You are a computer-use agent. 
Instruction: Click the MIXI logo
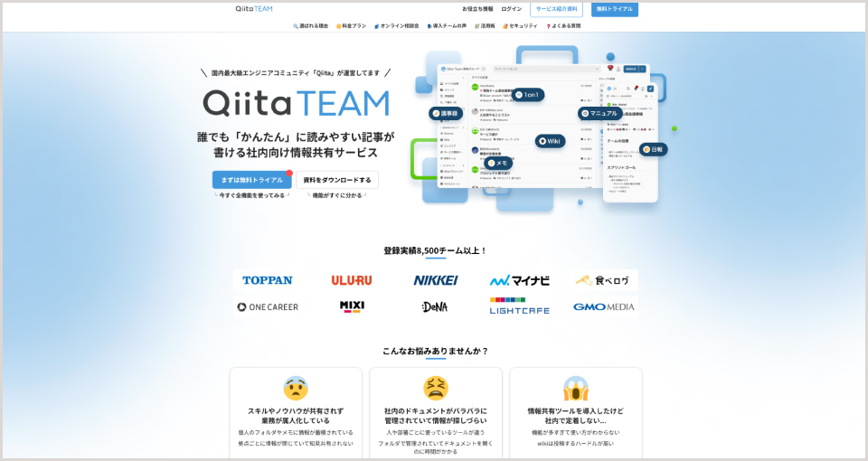[352, 306]
